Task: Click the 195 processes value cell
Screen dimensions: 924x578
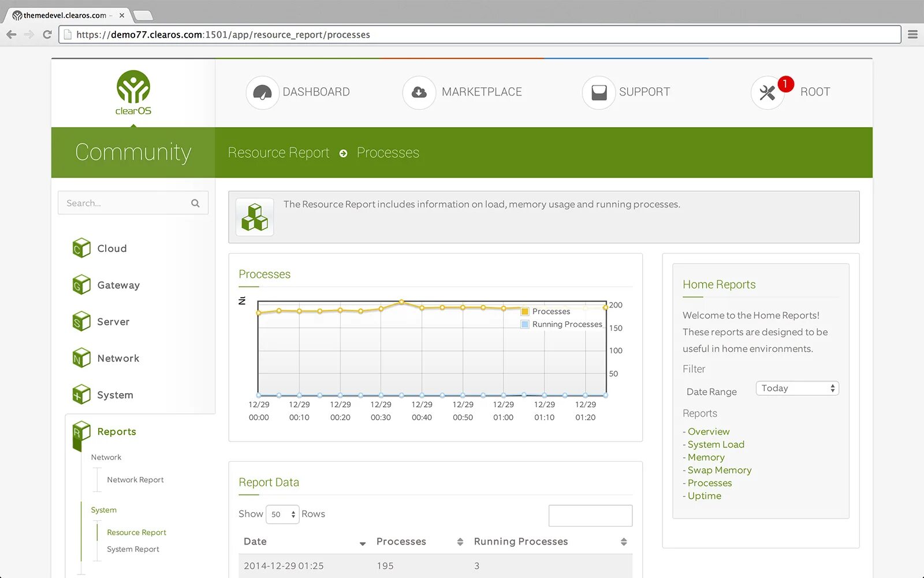Action: [x=385, y=566]
